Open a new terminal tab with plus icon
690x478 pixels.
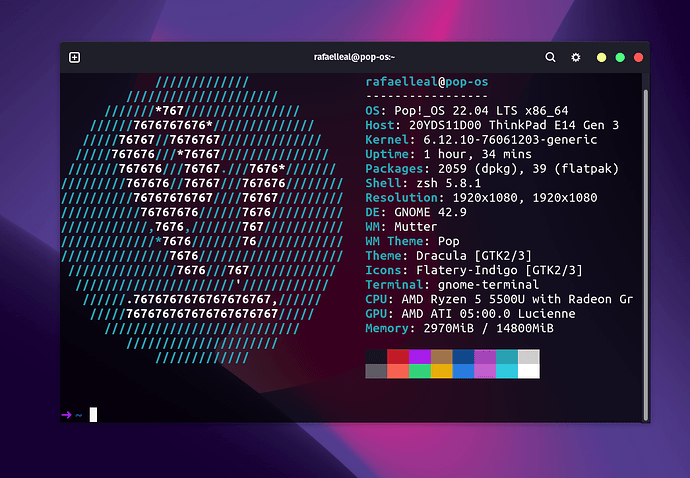click(74, 57)
